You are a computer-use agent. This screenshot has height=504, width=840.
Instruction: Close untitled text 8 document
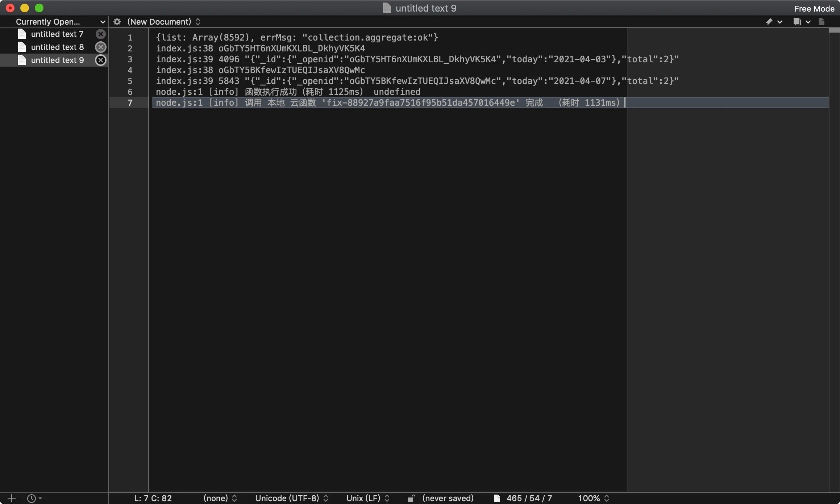[x=100, y=47]
